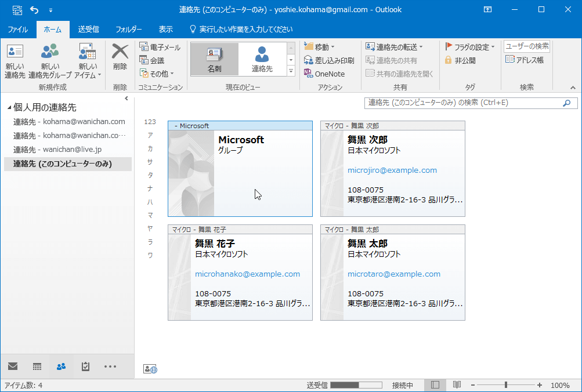
Task: Open the 移動 move dropdown
Action: coord(319,47)
